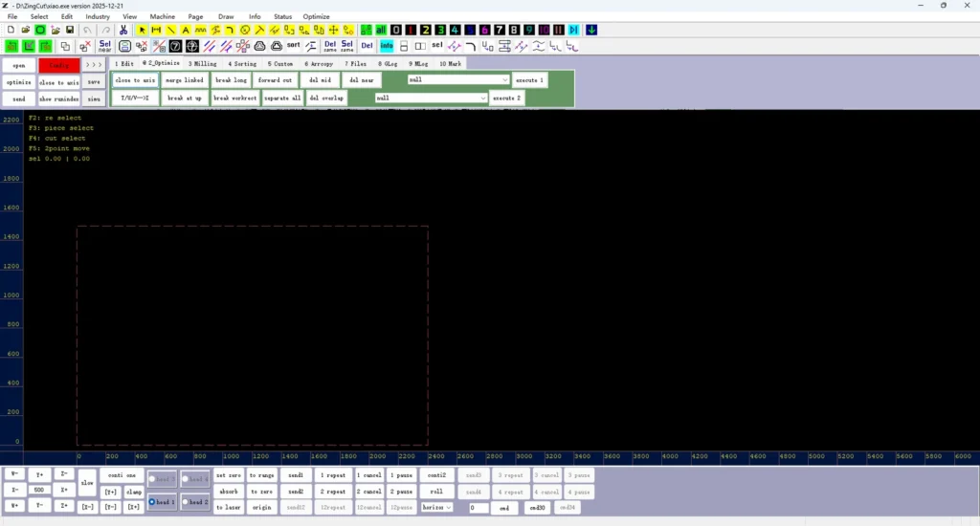Screen dimensions: 980x526
Task: Click the 'show reminder' button
Action: [58, 99]
